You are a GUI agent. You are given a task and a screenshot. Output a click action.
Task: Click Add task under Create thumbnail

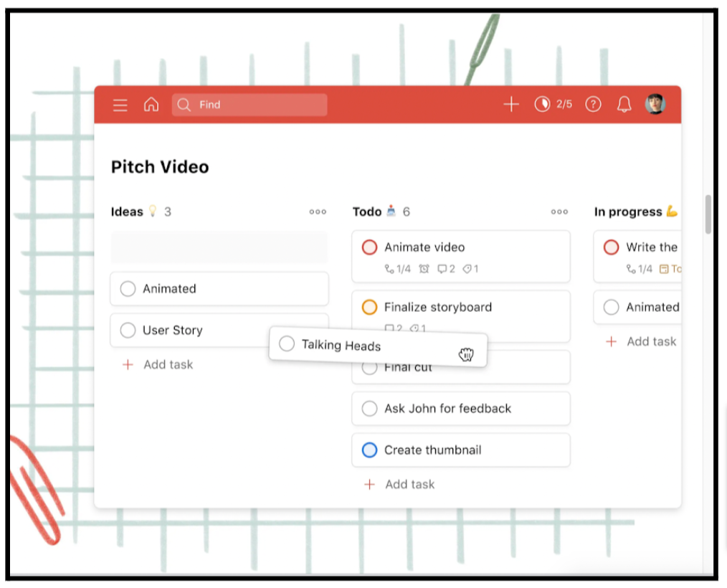tap(399, 484)
